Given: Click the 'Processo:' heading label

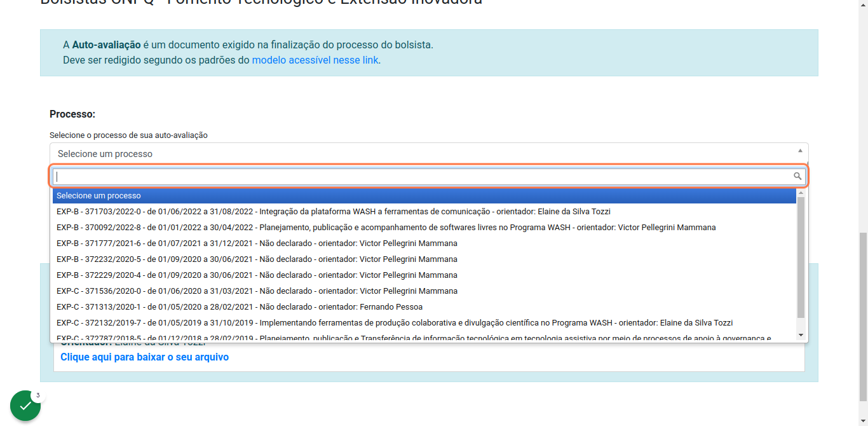Looking at the screenshot, I should [72, 114].
